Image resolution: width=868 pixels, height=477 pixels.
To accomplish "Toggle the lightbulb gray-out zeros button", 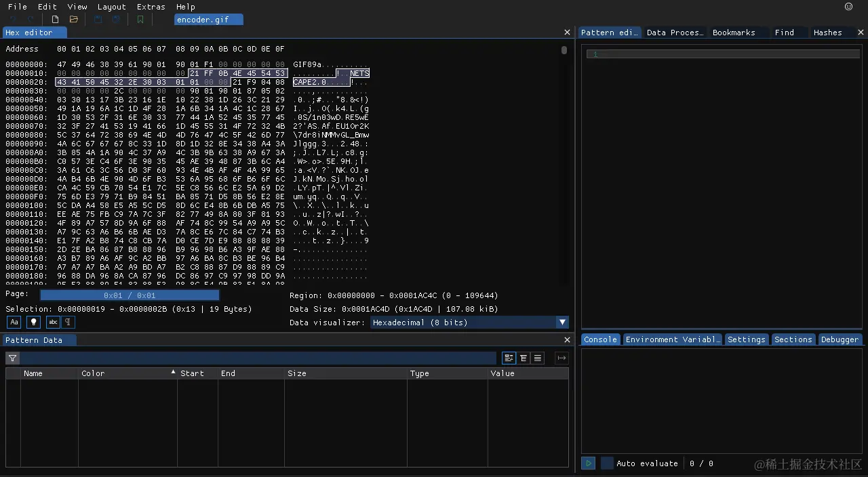I will (33, 323).
